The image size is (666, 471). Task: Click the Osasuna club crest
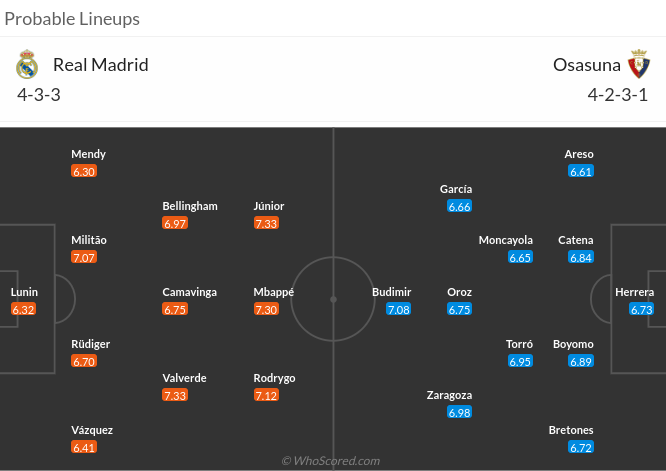tap(638, 65)
